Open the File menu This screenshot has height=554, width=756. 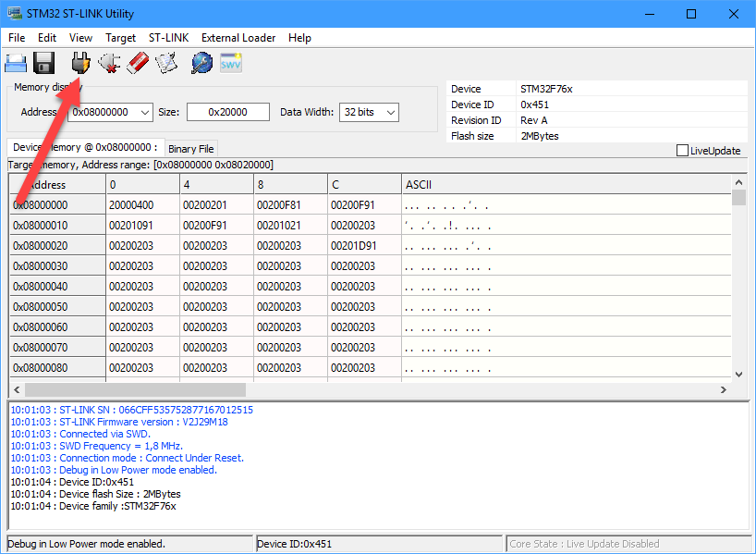pyautogui.click(x=17, y=38)
